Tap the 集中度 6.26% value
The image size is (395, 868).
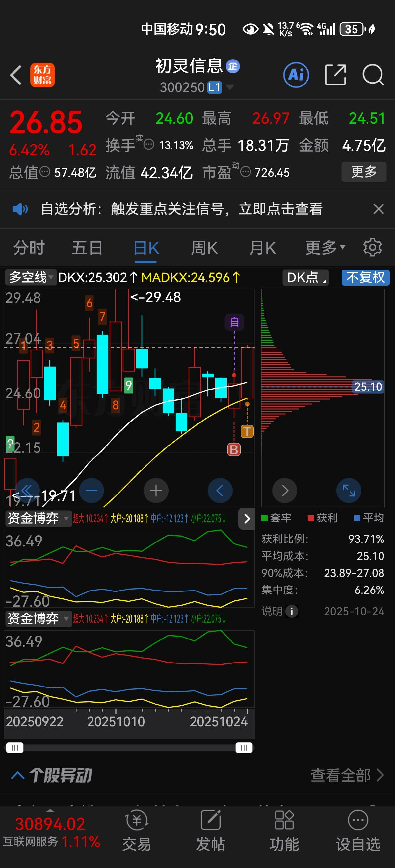coord(369,590)
